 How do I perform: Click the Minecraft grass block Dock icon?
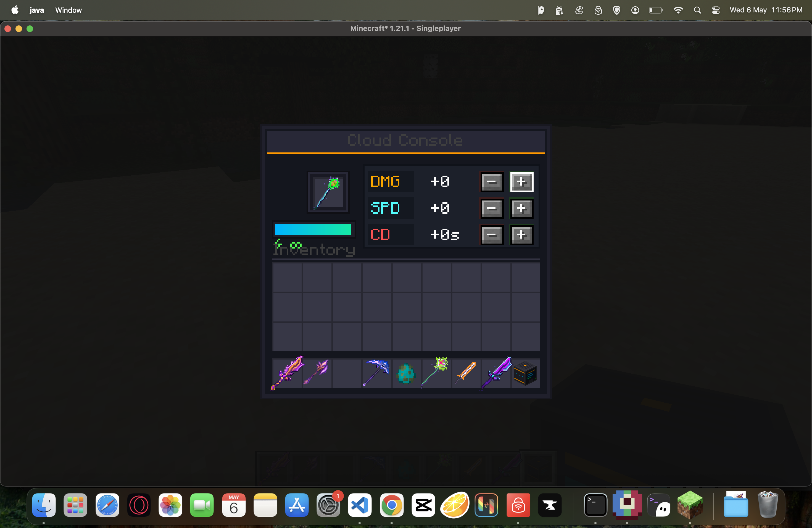pos(690,505)
